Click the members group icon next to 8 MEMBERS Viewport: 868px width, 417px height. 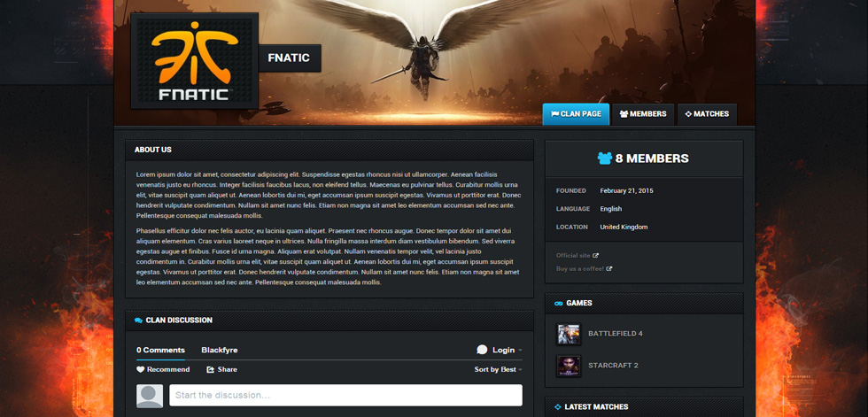click(x=604, y=158)
